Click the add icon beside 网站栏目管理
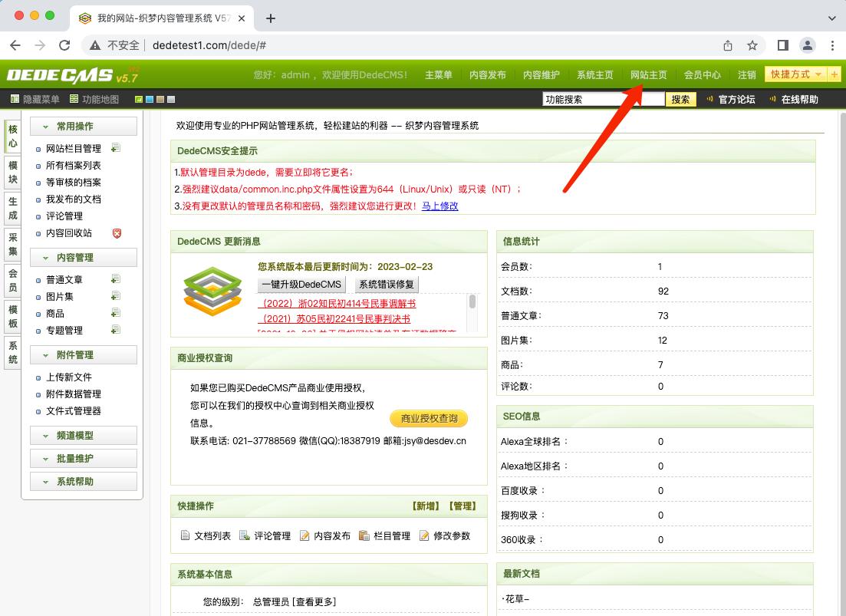 tap(116, 148)
